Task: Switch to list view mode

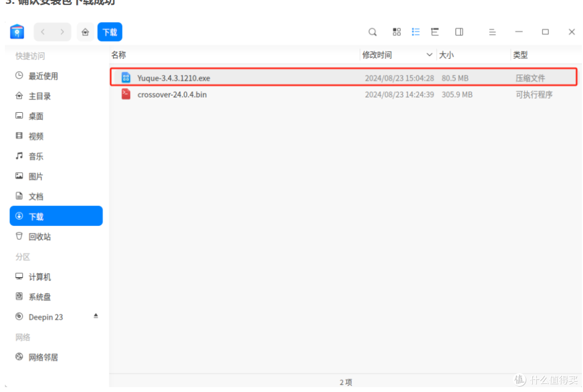Action: pos(416,32)
